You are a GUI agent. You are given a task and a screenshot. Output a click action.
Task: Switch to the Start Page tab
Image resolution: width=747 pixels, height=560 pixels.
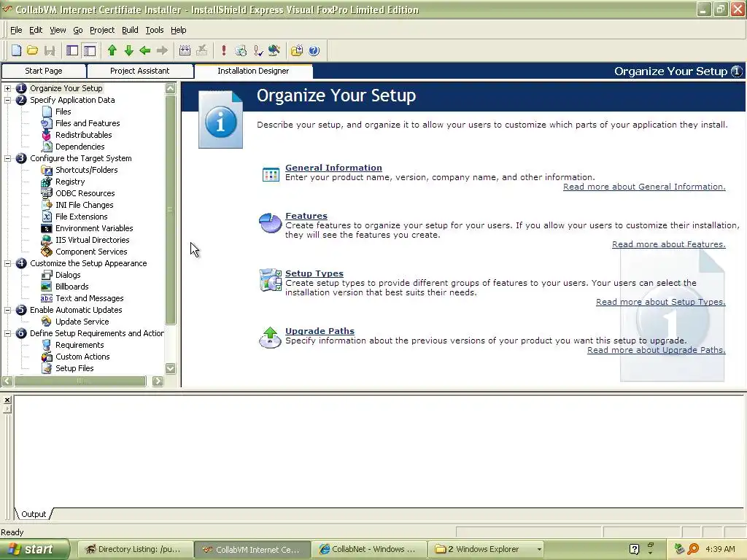[43, 71]
